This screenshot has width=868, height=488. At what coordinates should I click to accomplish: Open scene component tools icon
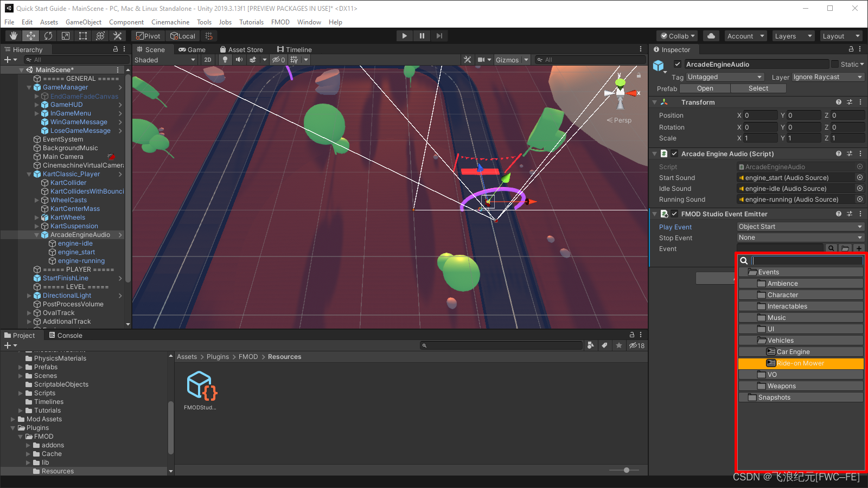pos(467,60)
